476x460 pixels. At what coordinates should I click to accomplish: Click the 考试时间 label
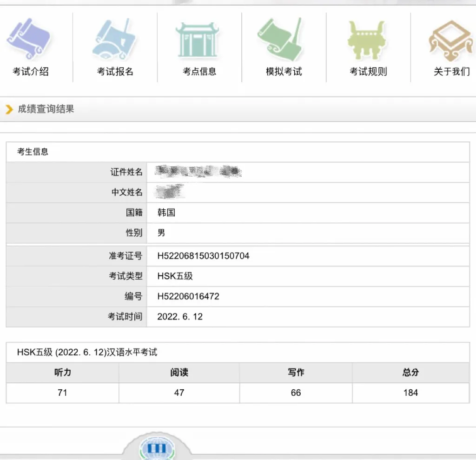pyautogui.click(x=125, y=317)
